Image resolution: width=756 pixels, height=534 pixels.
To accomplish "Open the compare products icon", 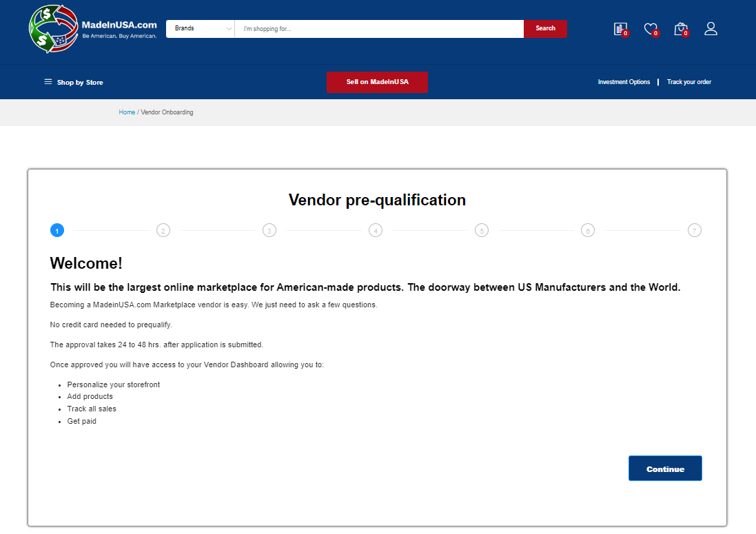I will pos(621,29).
